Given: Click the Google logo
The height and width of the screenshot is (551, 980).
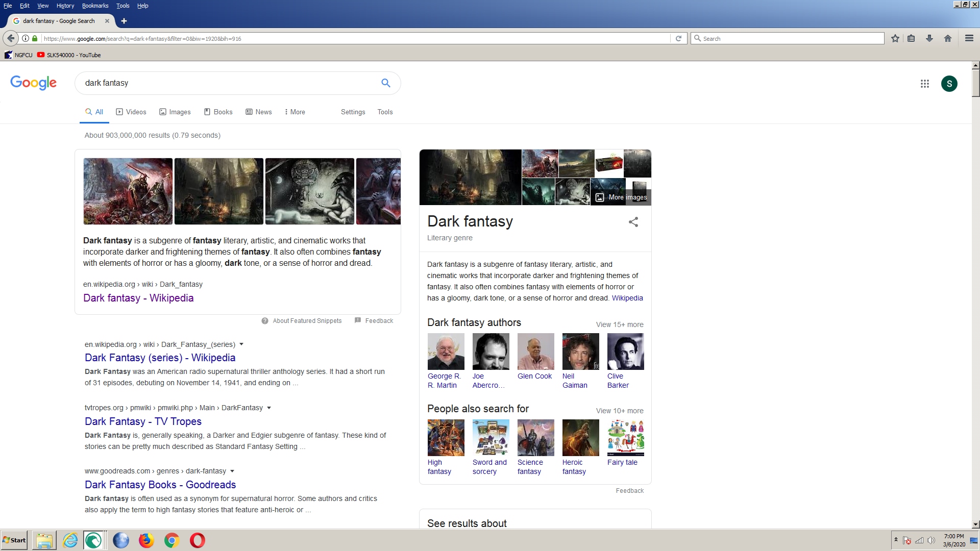Looking at the screenshot, I should 34,83.
